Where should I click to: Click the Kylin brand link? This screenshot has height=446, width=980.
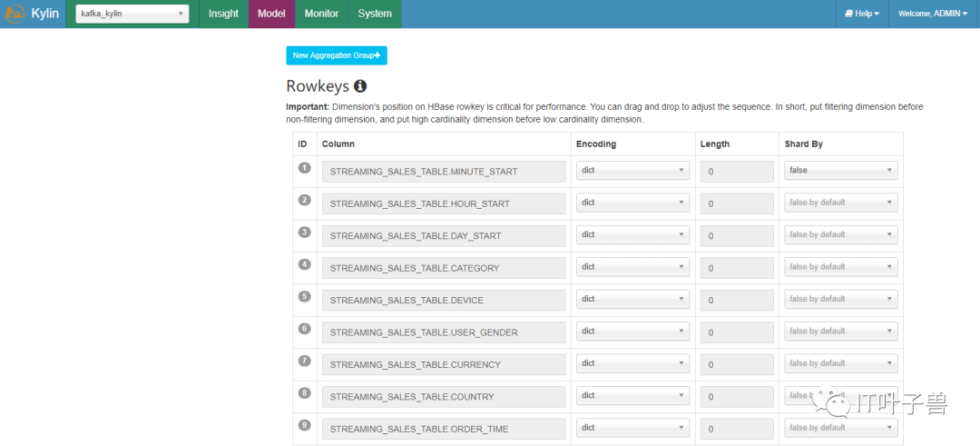[x=45, y=14]
